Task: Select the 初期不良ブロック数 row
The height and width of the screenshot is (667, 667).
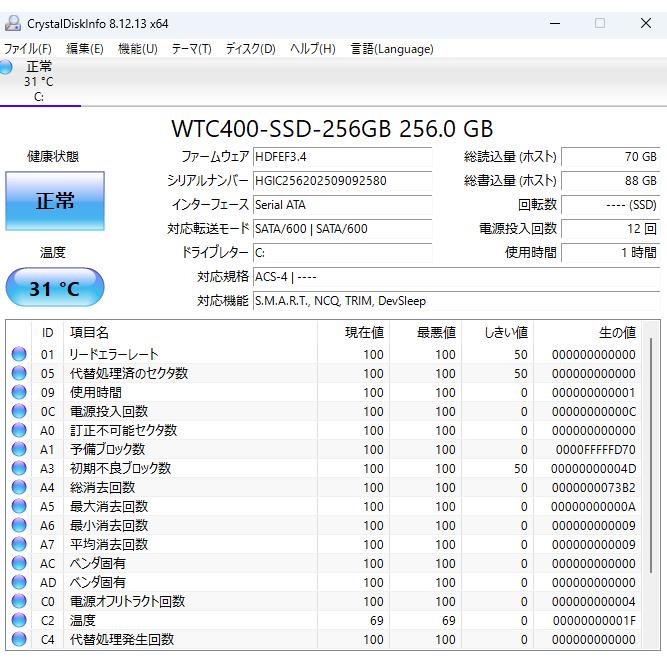Action: [x=324, y=468]
